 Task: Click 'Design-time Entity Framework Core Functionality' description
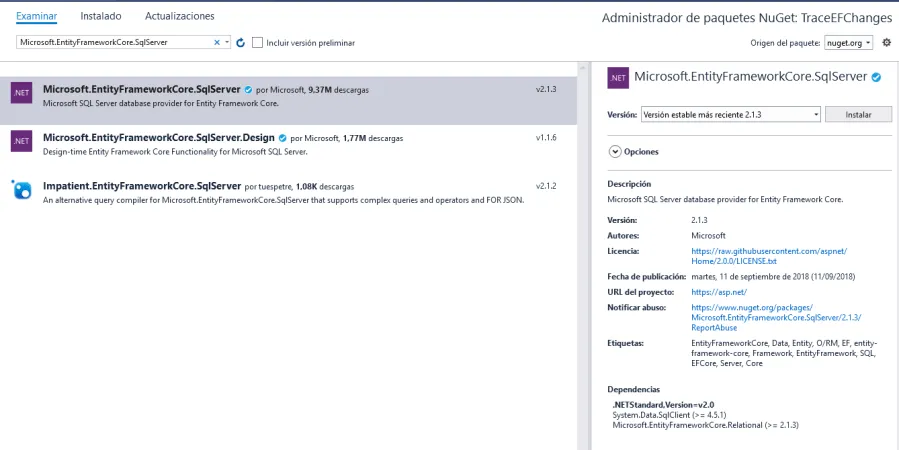[x=175, y=152]
